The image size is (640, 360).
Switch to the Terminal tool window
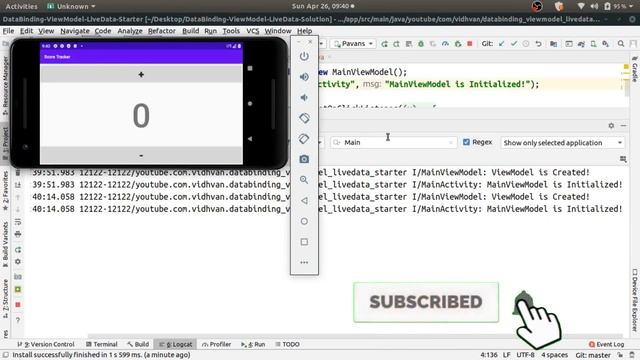pos(102,344)
